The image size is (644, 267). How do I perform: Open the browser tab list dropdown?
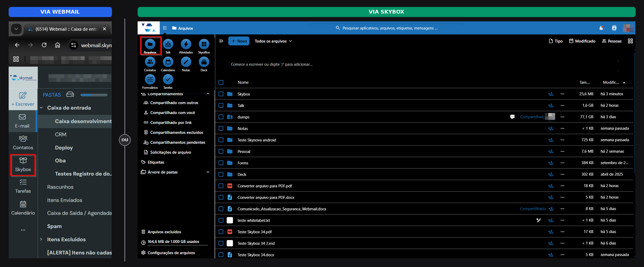tap(16, 29)
